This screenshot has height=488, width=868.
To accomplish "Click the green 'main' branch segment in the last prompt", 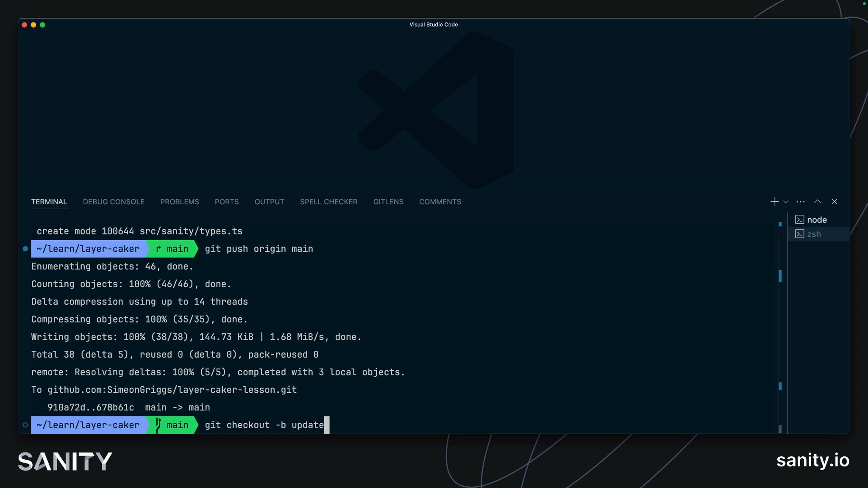I will pos(172,425).
